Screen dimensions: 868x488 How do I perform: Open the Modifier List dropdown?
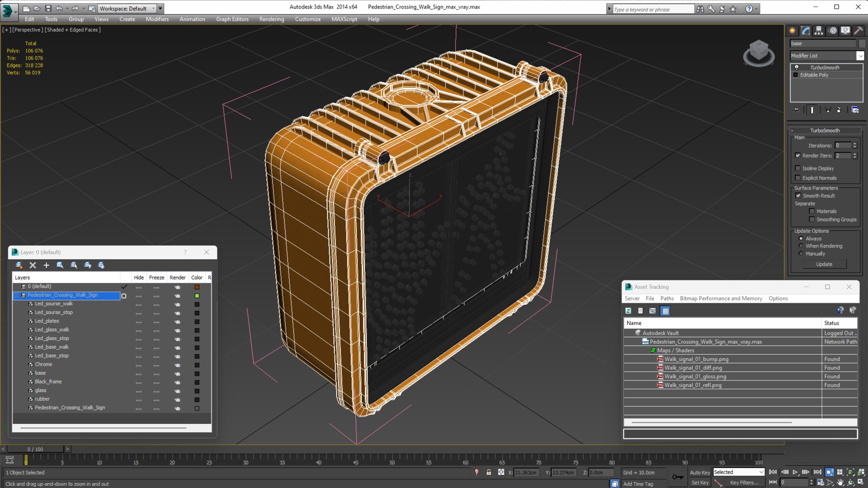[x=826, y=56]
